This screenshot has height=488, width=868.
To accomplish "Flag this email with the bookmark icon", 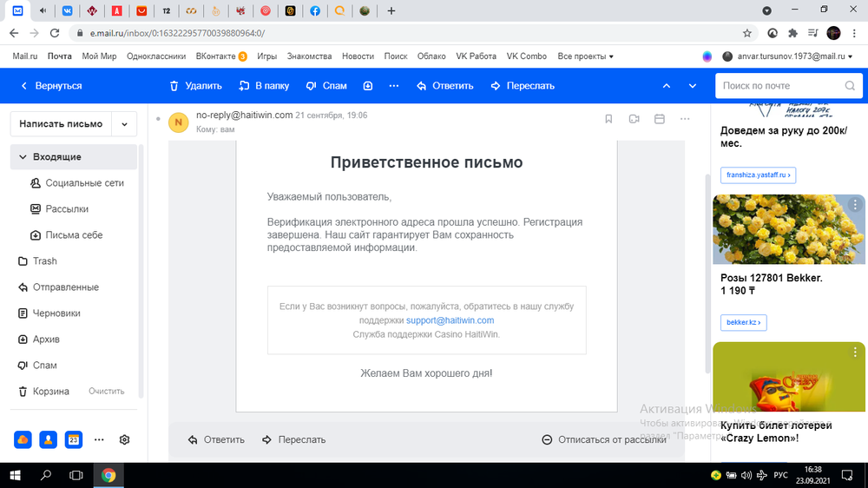I will (x=608, y=119).
